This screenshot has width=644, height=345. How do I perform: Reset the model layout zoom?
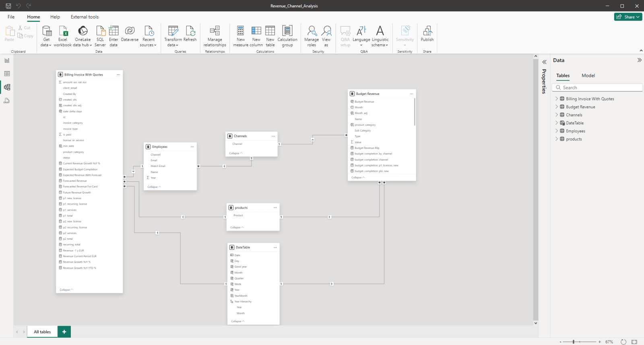pos(623,342)
